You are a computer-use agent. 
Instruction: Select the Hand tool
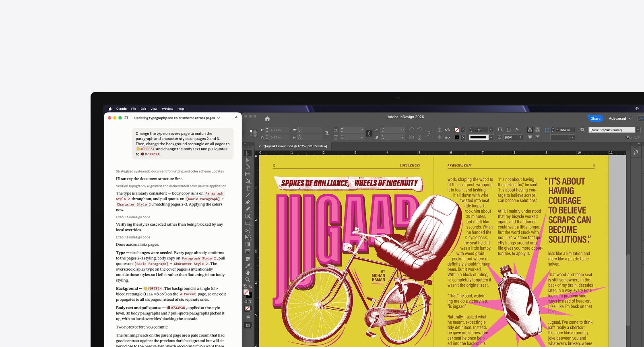(248, 273)
